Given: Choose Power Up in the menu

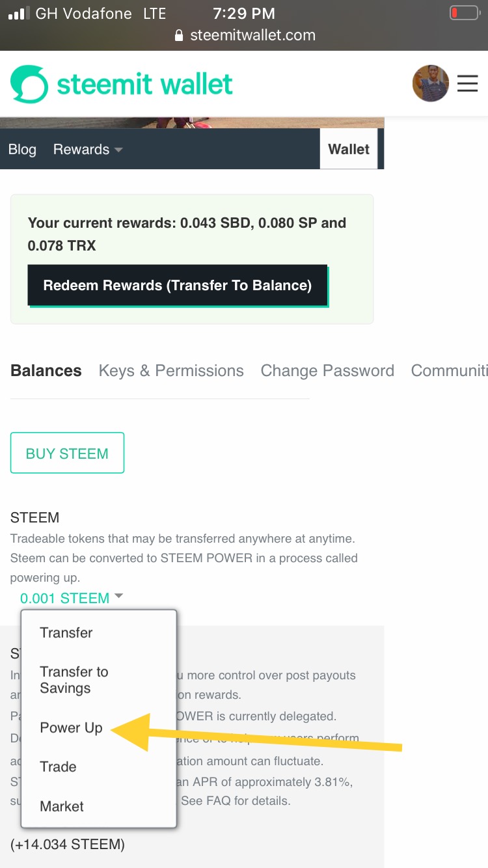Looking at the screenshot, I should click(x=72, y=727).
